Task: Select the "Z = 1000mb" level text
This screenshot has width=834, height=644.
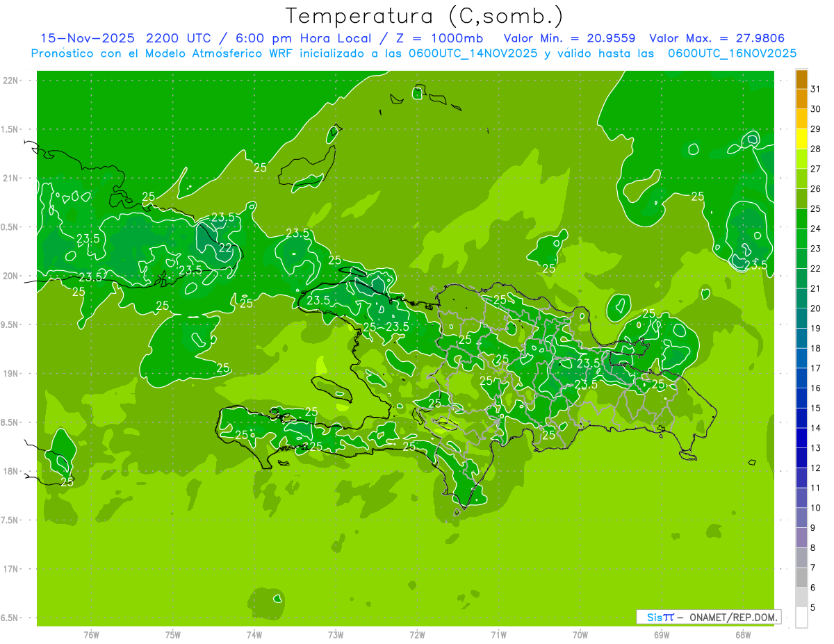Action: (439, 38)
